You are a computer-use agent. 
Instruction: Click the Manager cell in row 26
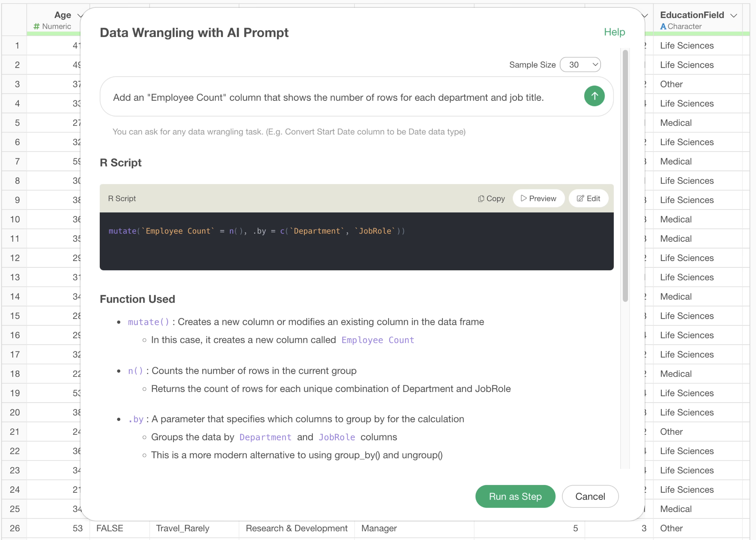pyautogui.click(x=379, y=528)
